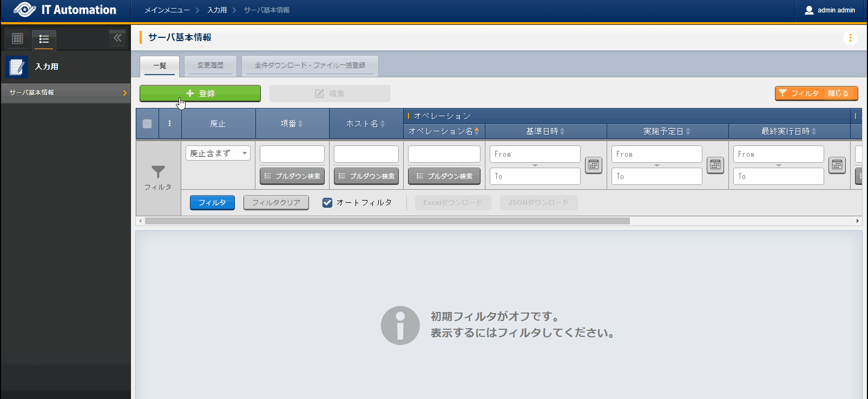Viewport: 868px width, 399px height.
Task: Open the page options three-dot menu
Action: point(850,38)
